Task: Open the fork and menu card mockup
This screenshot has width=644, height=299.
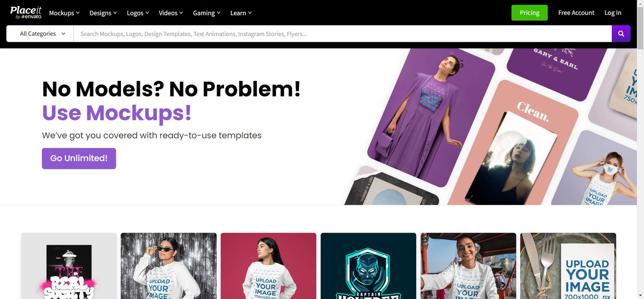Action: tap(568, 266)
